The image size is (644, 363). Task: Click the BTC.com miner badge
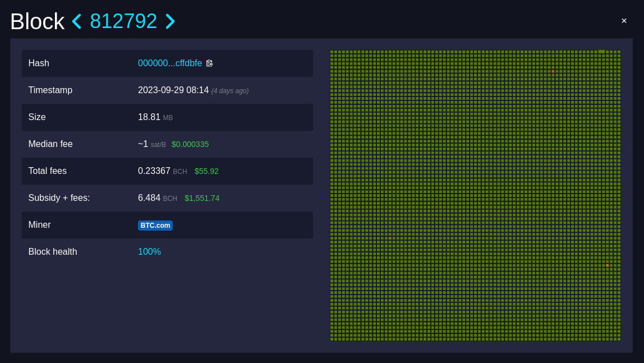click(x=155, y=226)
